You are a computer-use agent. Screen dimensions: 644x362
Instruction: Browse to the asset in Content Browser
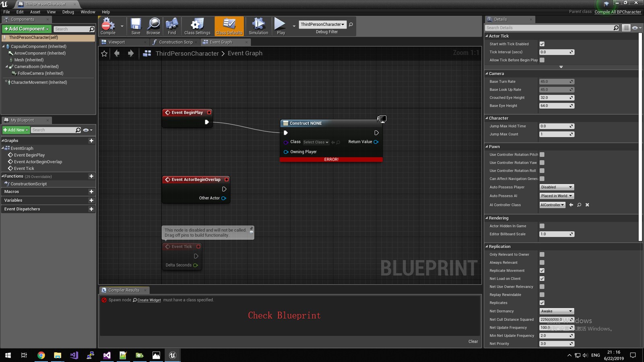[153, 25]
